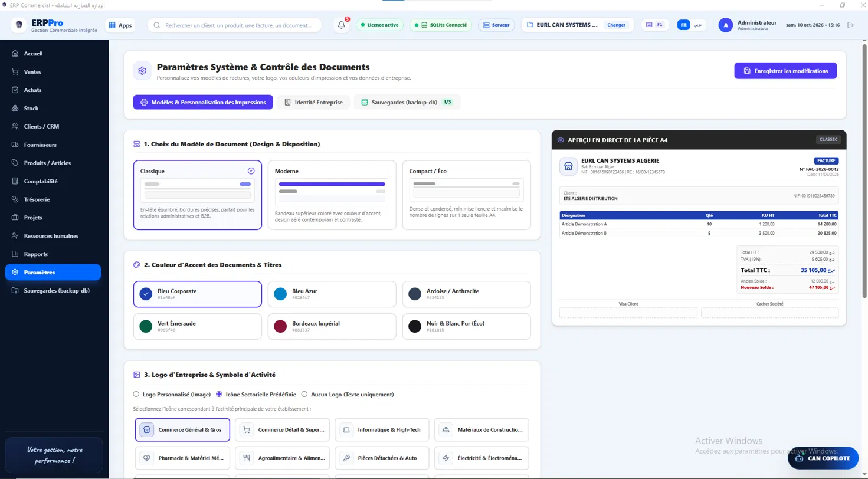Open the Stock section
The height and width of the screenshot is (479, 868).
click(x=53, y=109)
